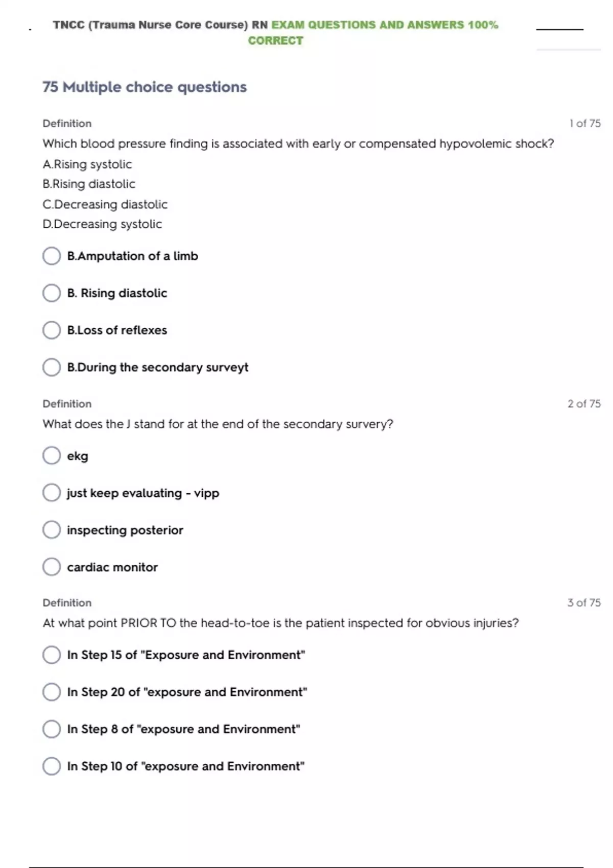This screenshot has height=868, width=613.
Task: Select 'B.During the secondary surveyt' option
Action: click(x=52, y=367)
